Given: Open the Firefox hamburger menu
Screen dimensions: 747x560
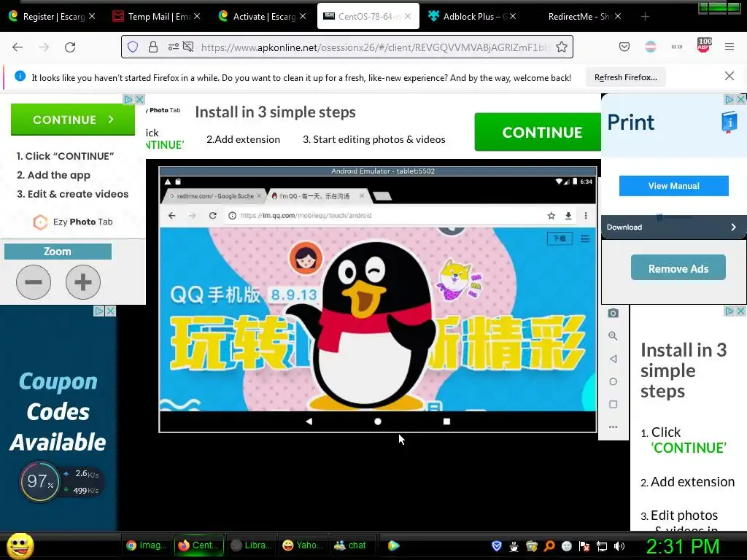Looking at the screenshot, I should [x=729, y=47].
